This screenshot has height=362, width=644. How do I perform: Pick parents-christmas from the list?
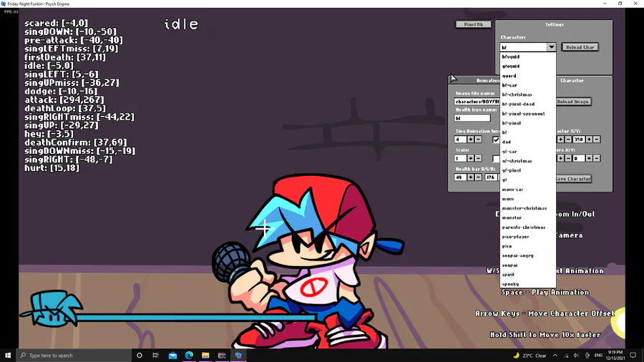(x=528, y=227)
